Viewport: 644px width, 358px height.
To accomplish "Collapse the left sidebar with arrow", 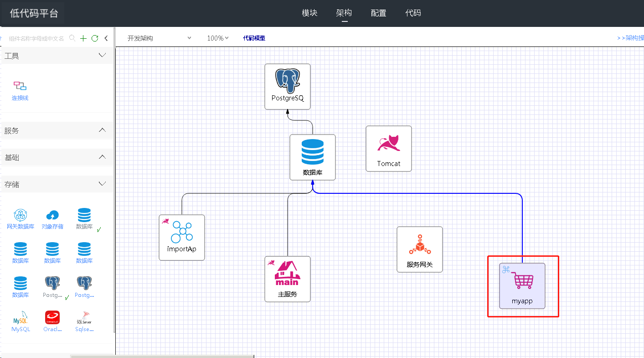I will (106, 38).
